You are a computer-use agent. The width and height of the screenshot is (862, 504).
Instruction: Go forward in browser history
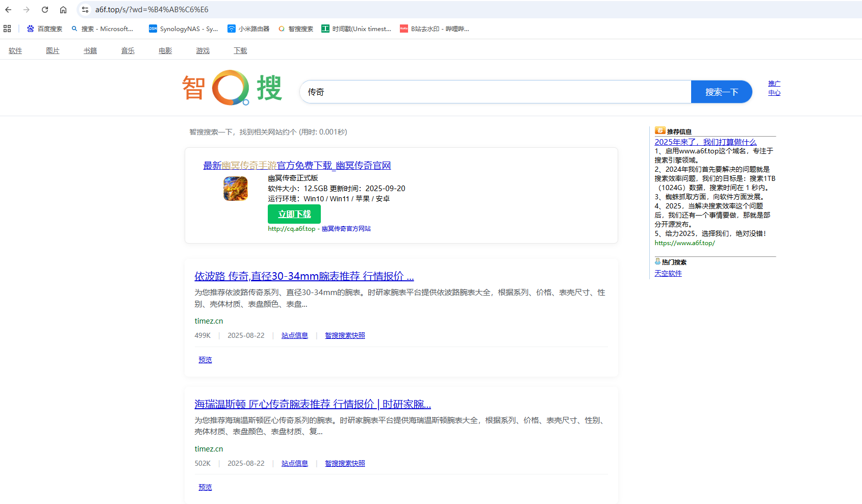tap(27, 10)
